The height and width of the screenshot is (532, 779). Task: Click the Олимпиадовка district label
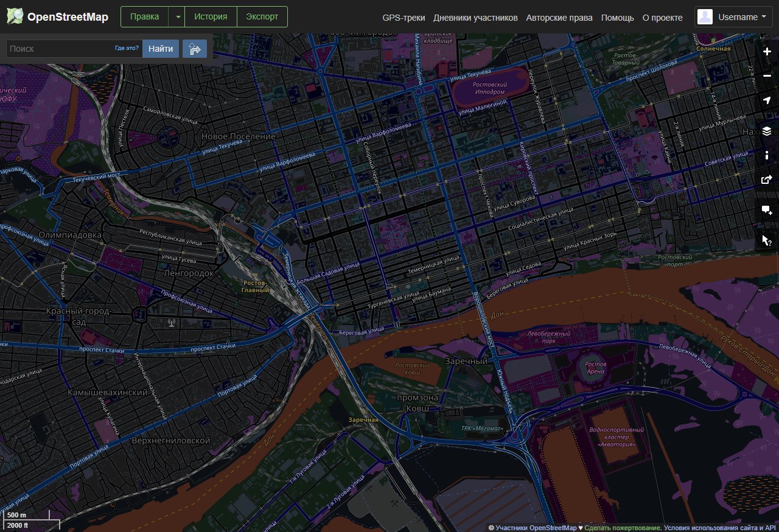click(x=70, y=234)
